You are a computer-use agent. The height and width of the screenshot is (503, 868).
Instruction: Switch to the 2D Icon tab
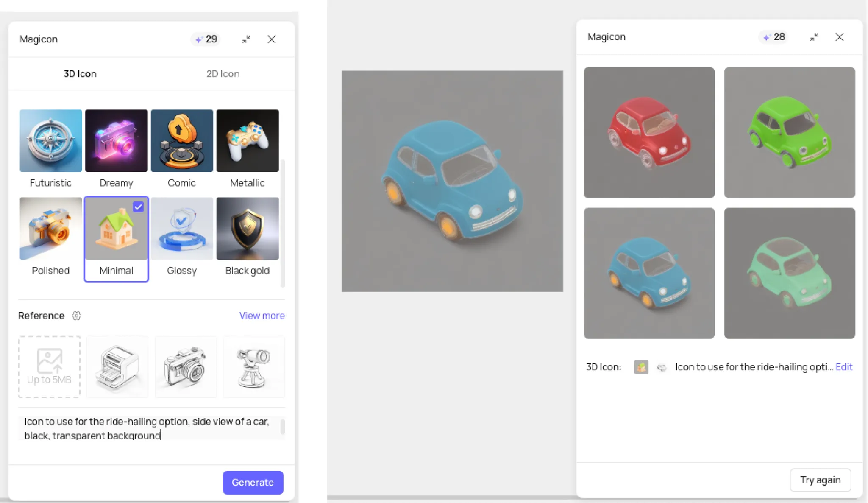tap(223, 74)
